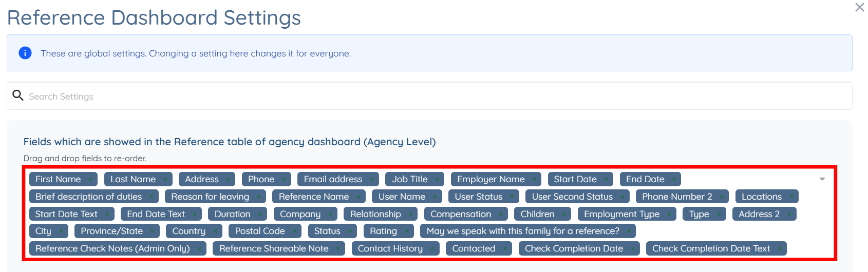Click 'Drag and drop fields to re-order' text
Viewport: 868px width, 272px height.
pyautogui.click(x=85, y=159)
